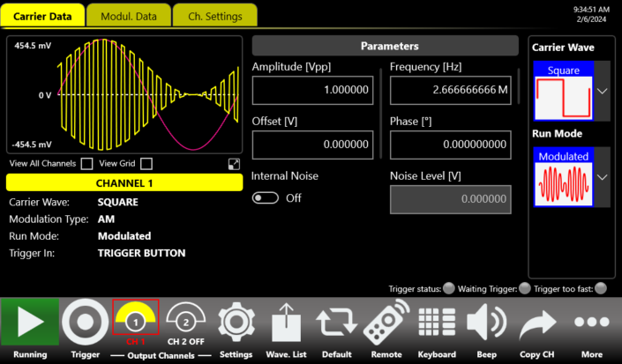622x364 pixels.
Task: Click the Default reset icon
Action: (336, 323)
